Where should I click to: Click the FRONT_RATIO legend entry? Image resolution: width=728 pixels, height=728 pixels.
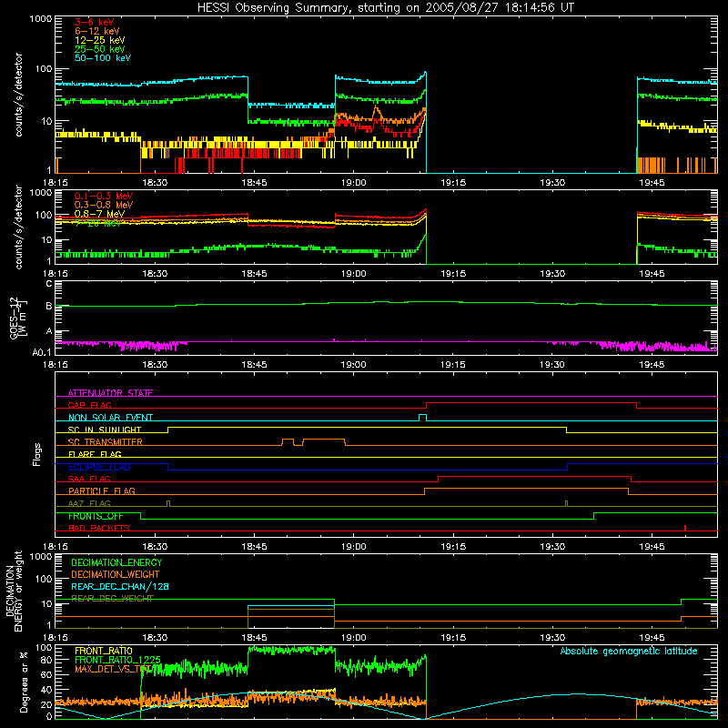[104, 651]
